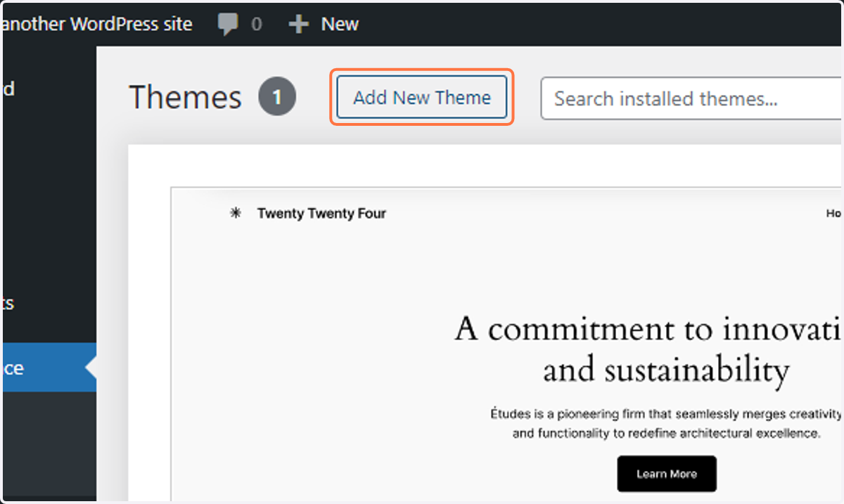Click the comments count zero
844x504 pixels.
(256, 25)
